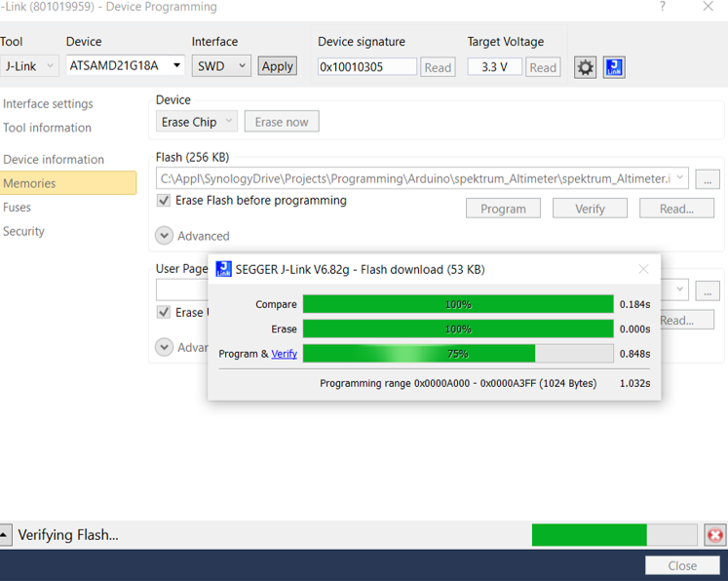Open the Tool dropdown showing J-Link

tap(29, 66)
